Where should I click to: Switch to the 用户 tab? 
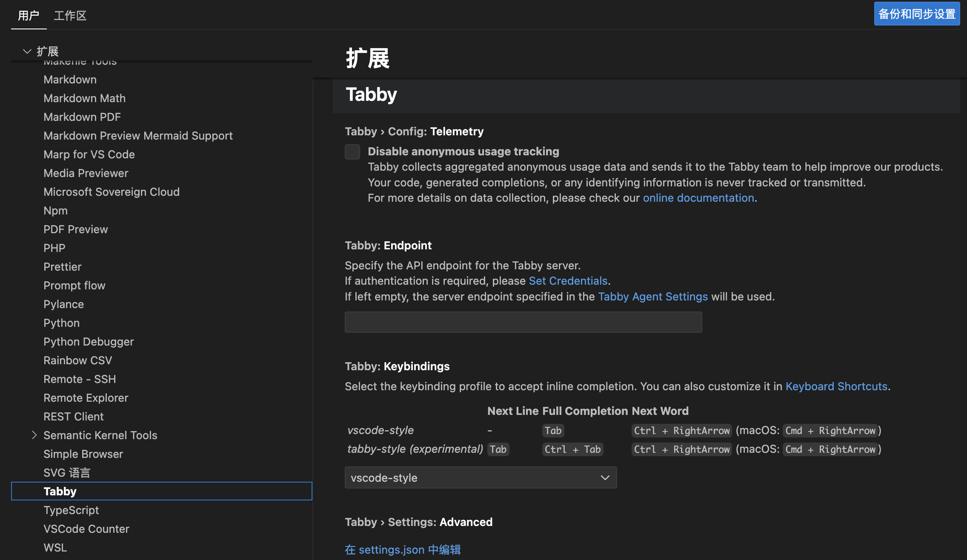coord(29,16)
